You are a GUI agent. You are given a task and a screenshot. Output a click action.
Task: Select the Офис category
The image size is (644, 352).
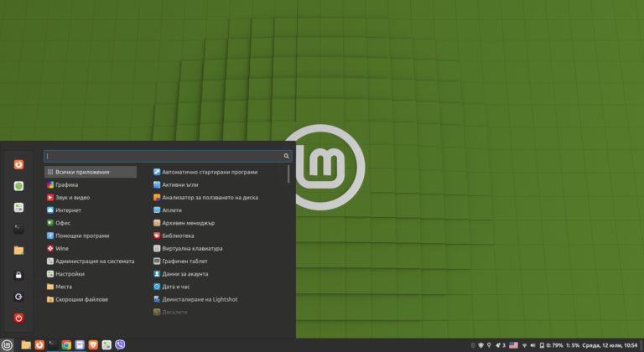click(91, 223)
